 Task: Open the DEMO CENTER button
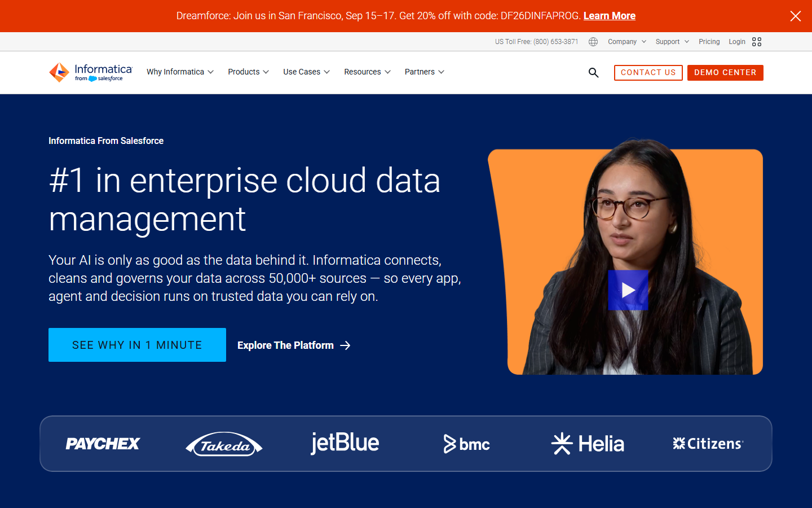725,72
